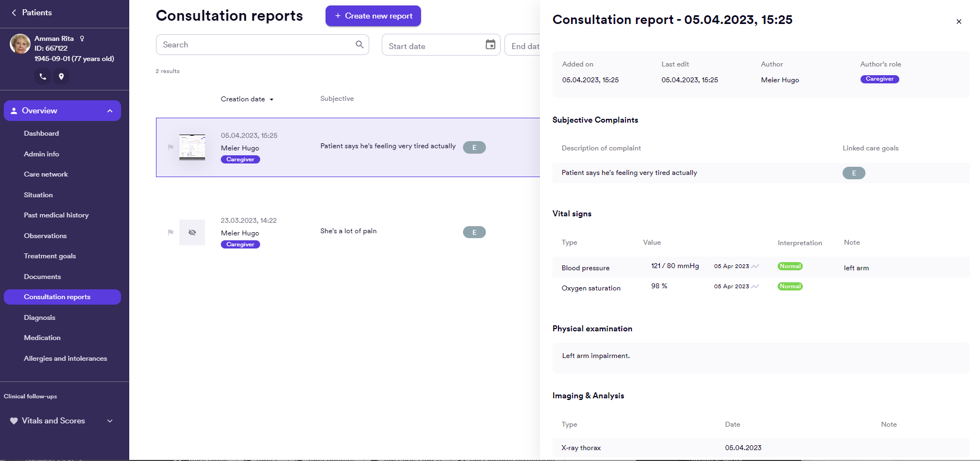The height and width of the screenshot is (461, 980).
Task: Click the phone call icon under patient name
Action: (x=43, y=77)
